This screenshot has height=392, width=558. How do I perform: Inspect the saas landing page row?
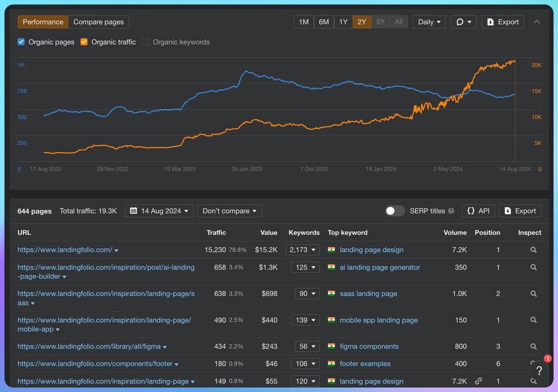533,294
